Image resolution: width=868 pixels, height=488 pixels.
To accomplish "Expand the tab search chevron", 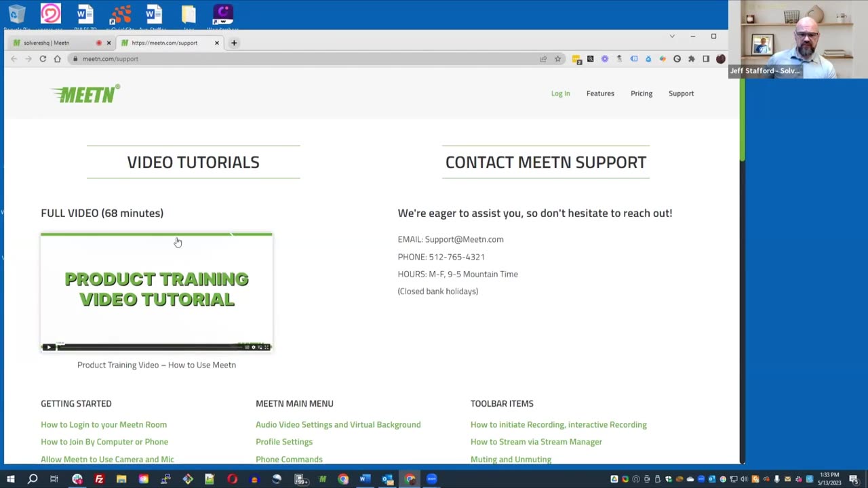I will pyautogui.click(x=672, y=36).
